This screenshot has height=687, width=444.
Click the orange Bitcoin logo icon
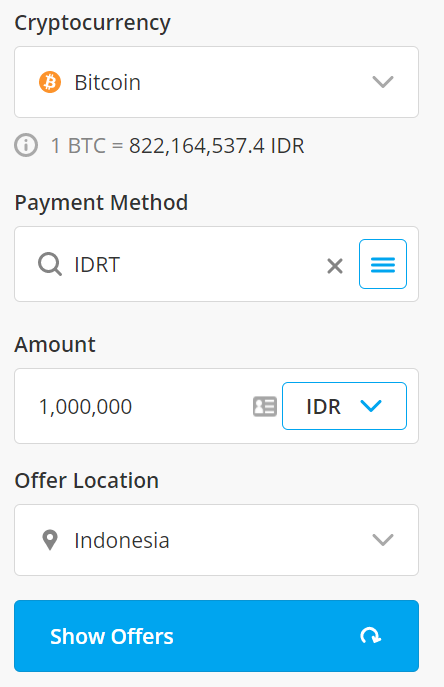pos(50,82)
